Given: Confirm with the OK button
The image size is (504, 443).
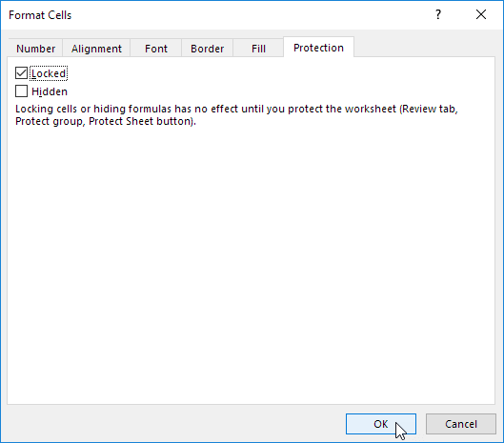Looking at the screenshot, I should 381,424.
